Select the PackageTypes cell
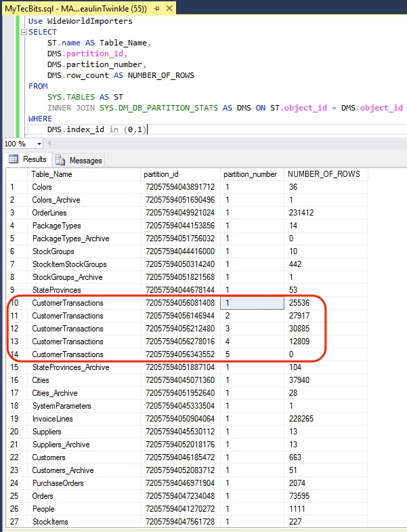 coord(84,226)
